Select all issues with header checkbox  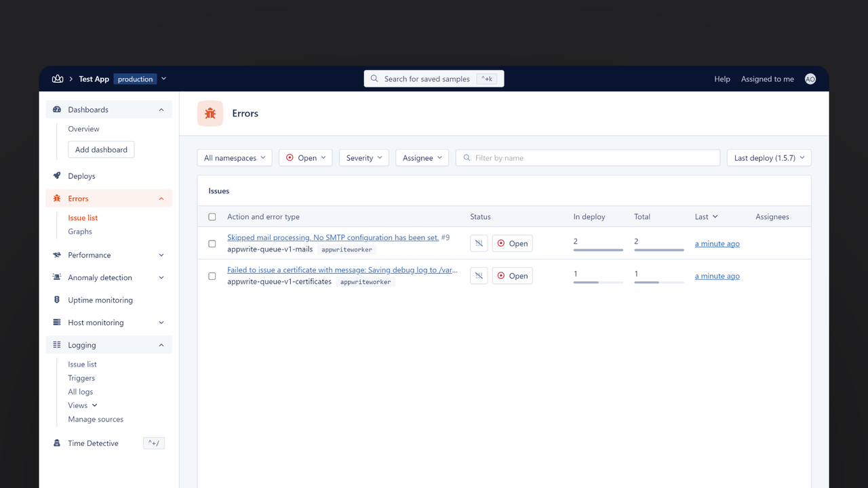coord(212,217)
